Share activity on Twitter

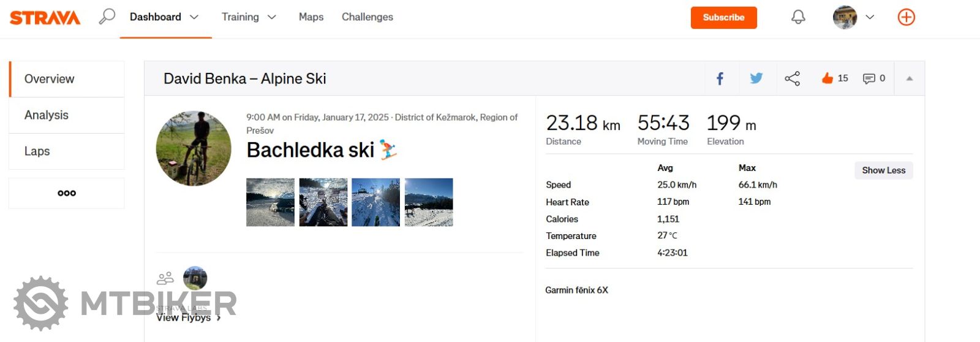pos(756,78)
